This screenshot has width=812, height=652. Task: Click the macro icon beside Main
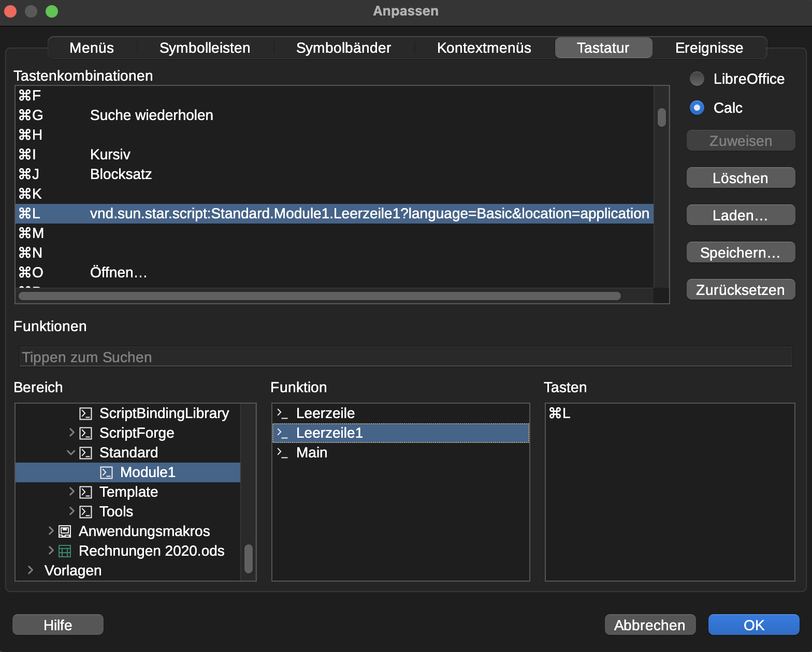[282, 453]
